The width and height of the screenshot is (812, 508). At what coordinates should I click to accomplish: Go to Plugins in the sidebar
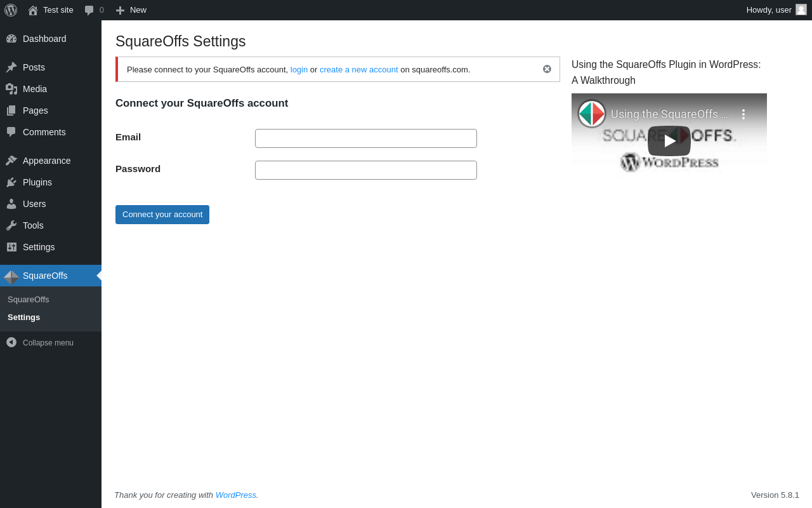(x=37, y=182)
